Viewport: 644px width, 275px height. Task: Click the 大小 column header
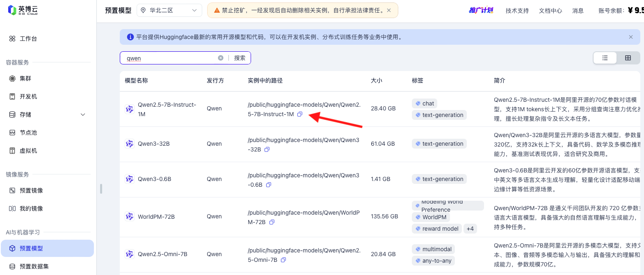377,80
